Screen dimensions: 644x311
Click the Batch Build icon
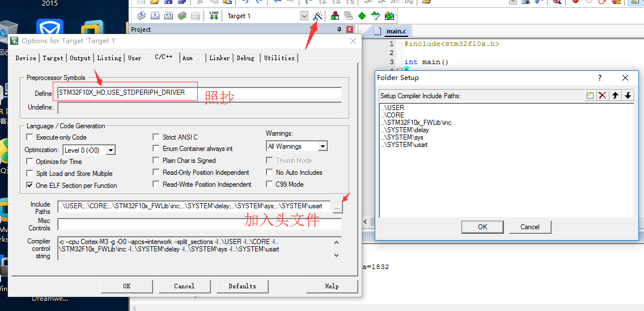coord(183,16)
